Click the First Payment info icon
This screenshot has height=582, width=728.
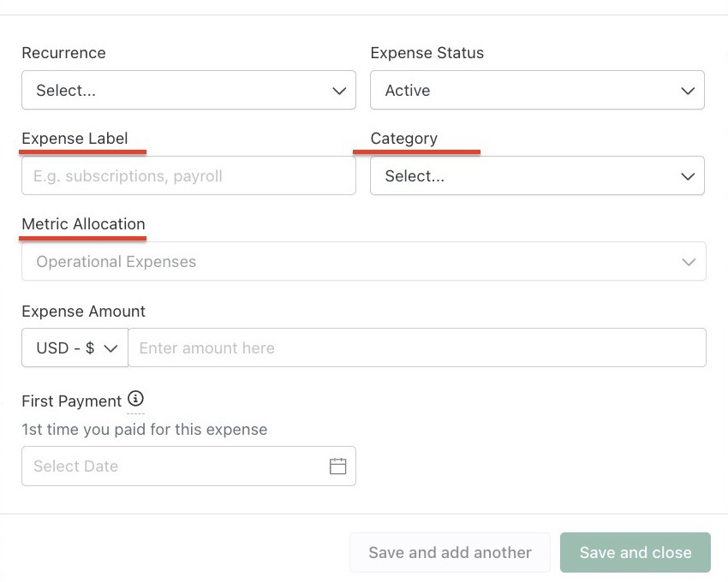click(x=135, y=398)
